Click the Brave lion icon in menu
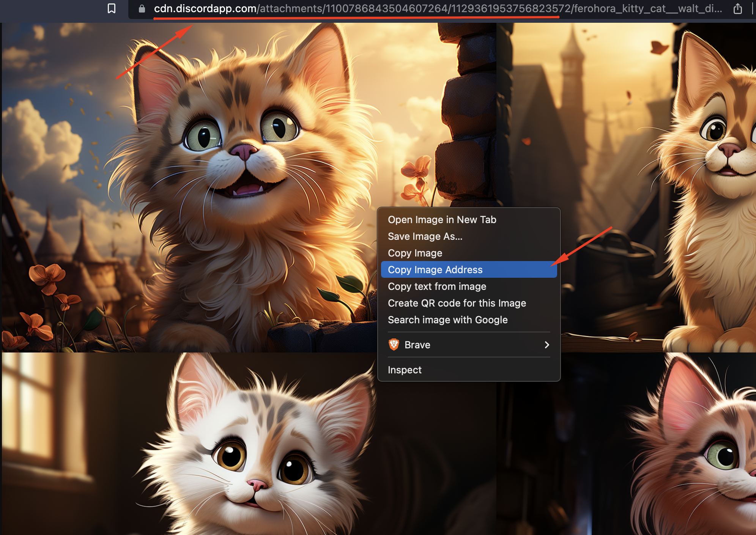756x535 pixels. coord(394,345)
